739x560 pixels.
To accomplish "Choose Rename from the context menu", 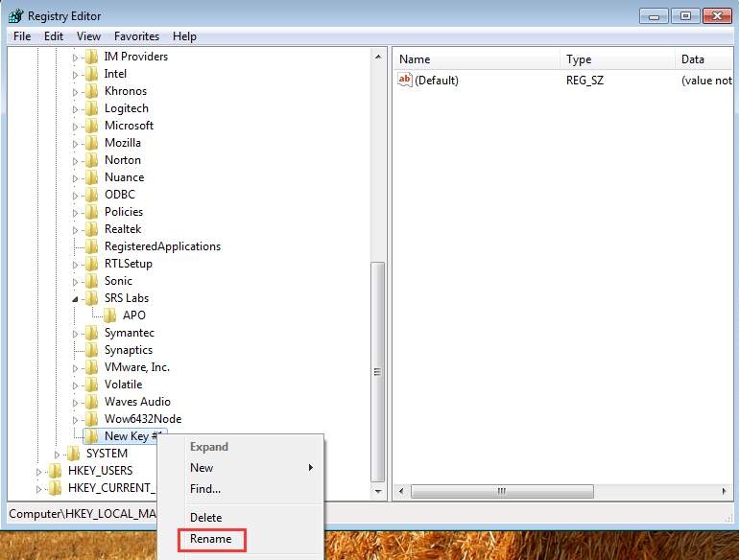I will pos(210,539).
